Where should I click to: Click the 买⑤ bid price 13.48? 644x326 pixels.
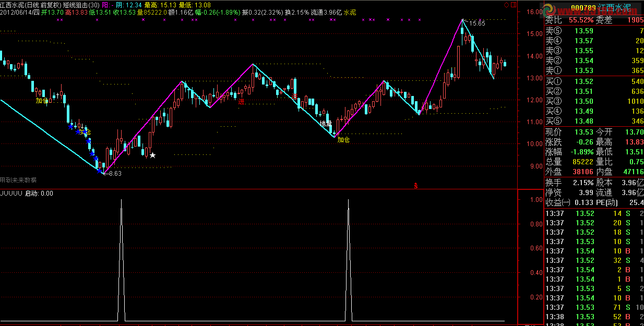coord(583,122)
